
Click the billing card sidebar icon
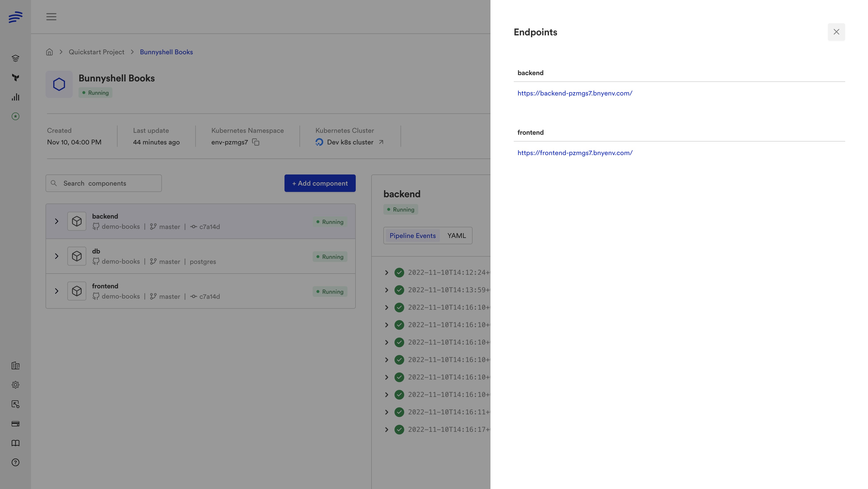click(16, 424)
